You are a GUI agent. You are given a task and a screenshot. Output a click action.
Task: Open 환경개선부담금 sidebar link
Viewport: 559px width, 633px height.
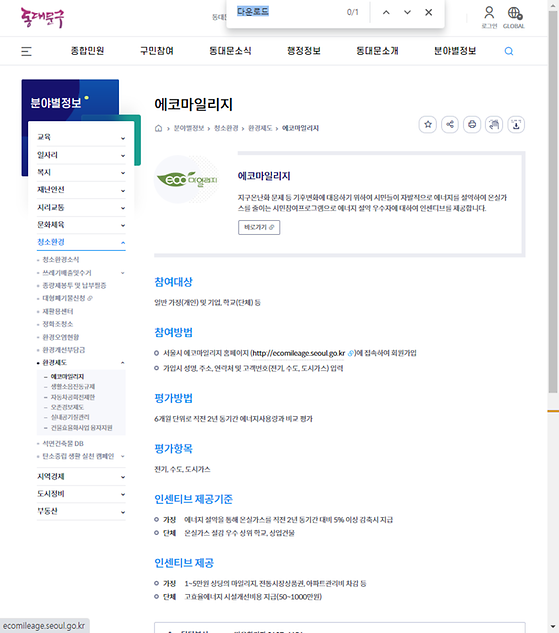(64, 350)
